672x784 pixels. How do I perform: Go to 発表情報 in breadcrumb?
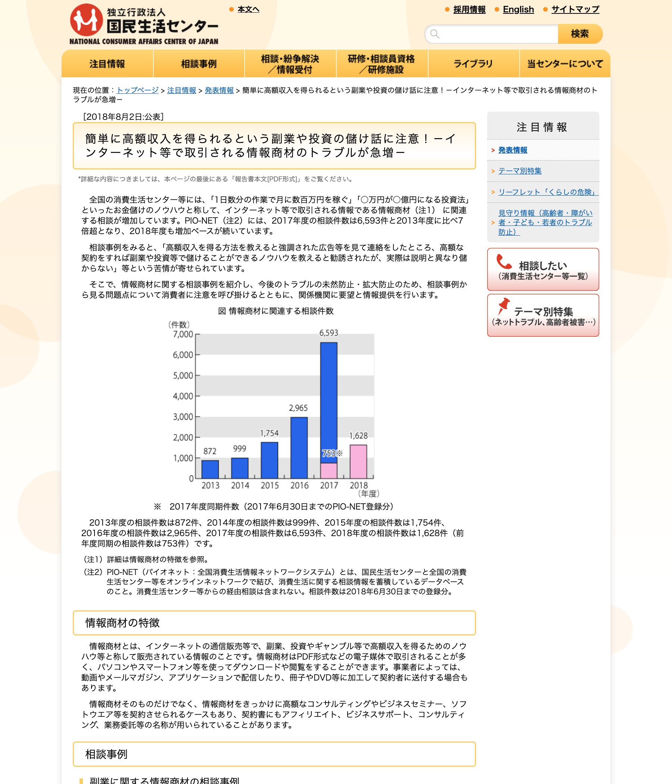pos(220,90)
